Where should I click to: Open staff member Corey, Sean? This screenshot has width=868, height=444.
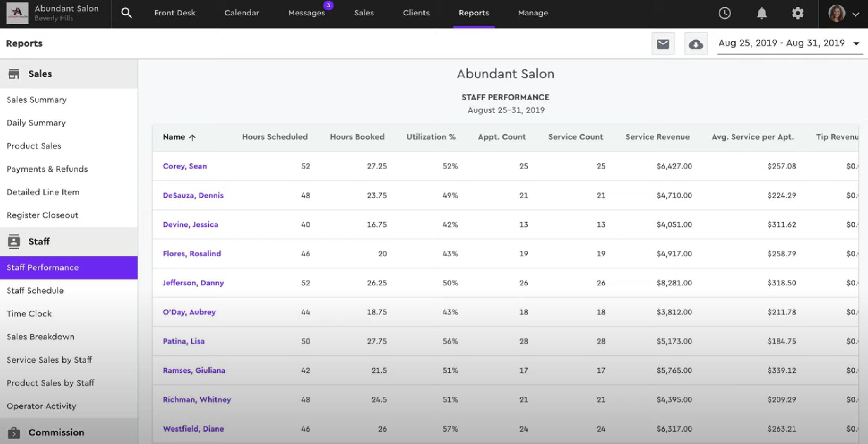tap(185, 166)
